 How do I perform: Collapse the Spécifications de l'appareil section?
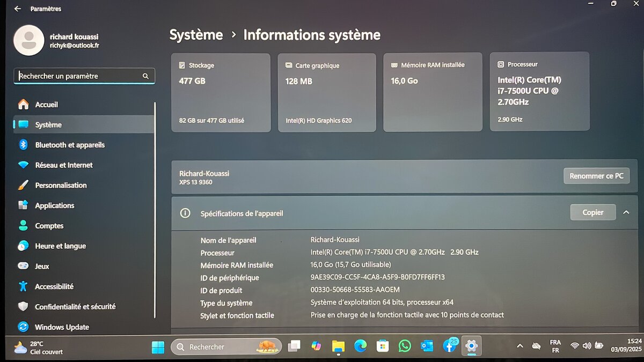625,212
